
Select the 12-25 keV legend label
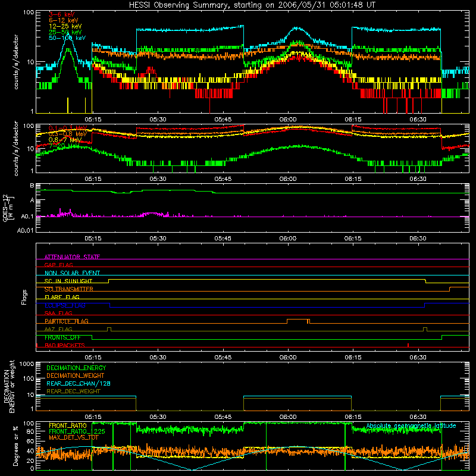65,26
